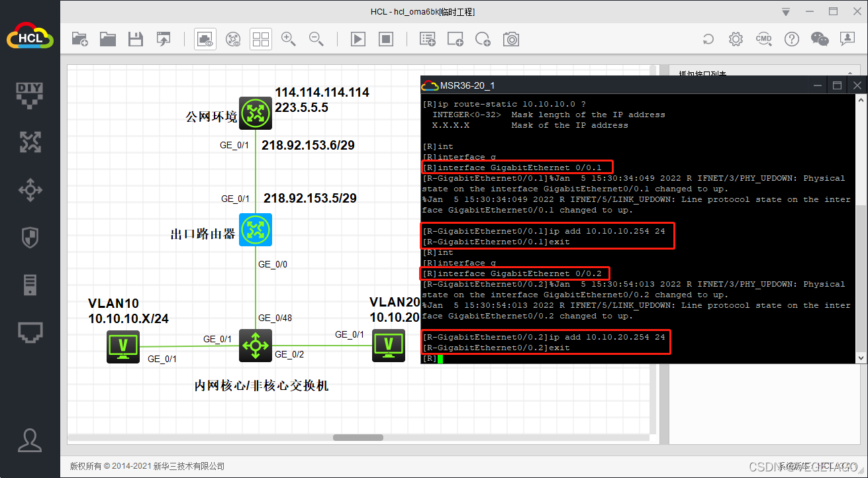Select the 出口路由器 router node

click(256, 230)
